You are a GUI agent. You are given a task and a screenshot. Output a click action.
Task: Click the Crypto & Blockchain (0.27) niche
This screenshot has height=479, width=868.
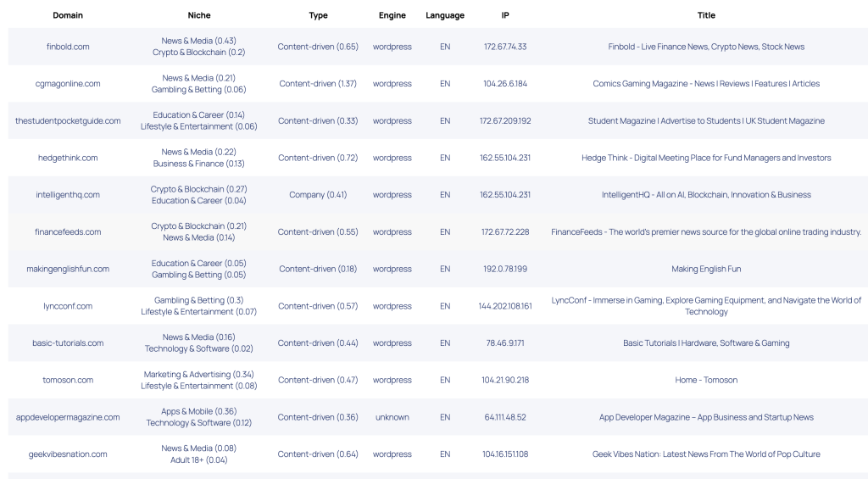pyautogui.click(x=198, y=189)
